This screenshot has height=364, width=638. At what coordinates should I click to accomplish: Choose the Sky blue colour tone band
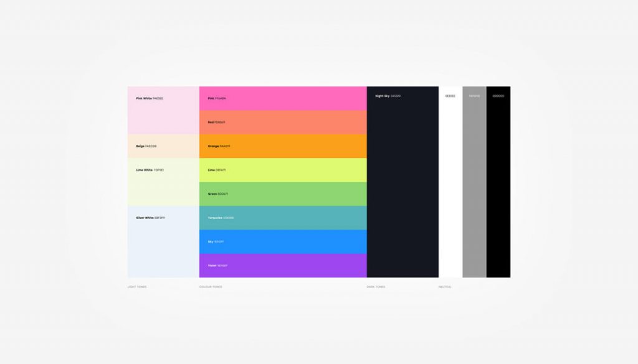283,241
